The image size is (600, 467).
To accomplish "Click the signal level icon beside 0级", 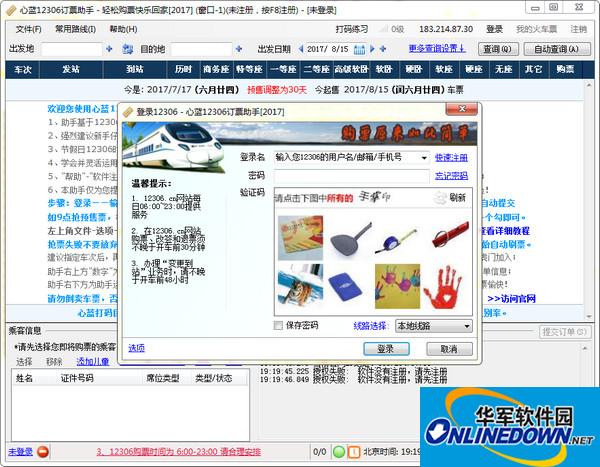I will [x=383, y=29].
